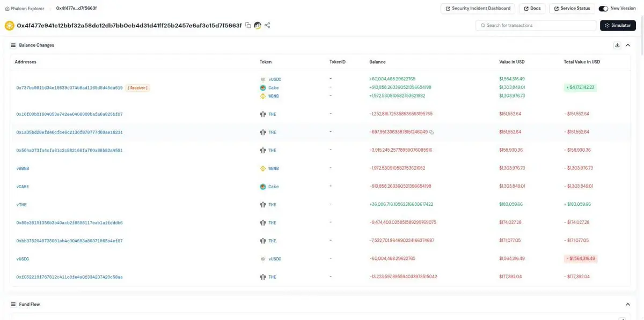Open the Docs page
Screen dimensions: 644x320
(532, 9)
